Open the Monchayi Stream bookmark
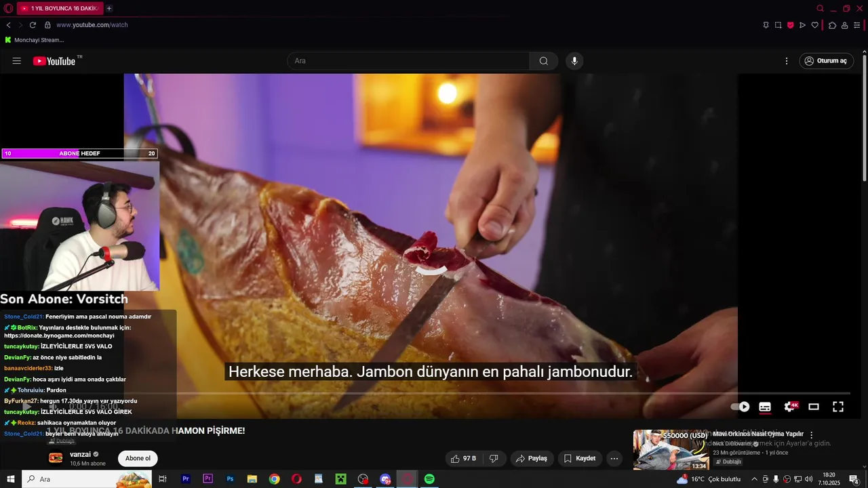The image size is (868, 488). coord(34,40)
